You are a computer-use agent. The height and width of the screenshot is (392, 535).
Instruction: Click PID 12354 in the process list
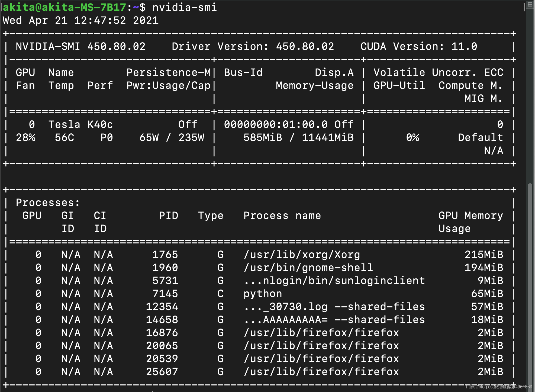(x=162, y=307)
